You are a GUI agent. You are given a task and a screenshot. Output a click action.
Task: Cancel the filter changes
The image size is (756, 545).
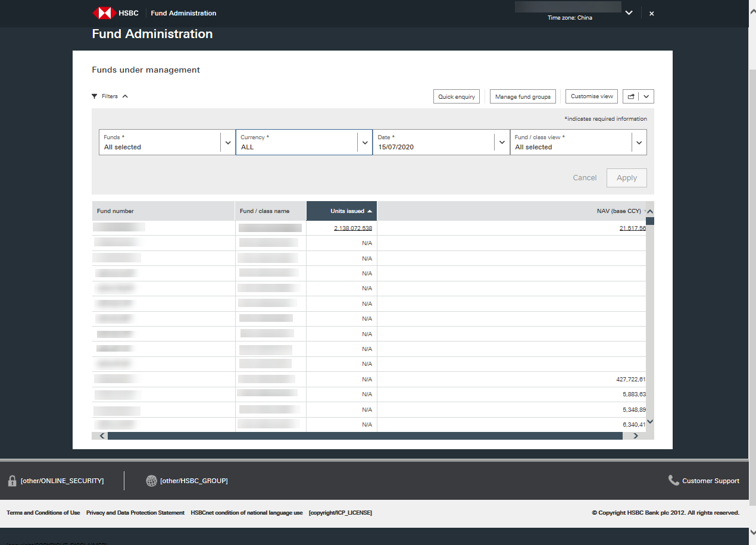[585, 178]
